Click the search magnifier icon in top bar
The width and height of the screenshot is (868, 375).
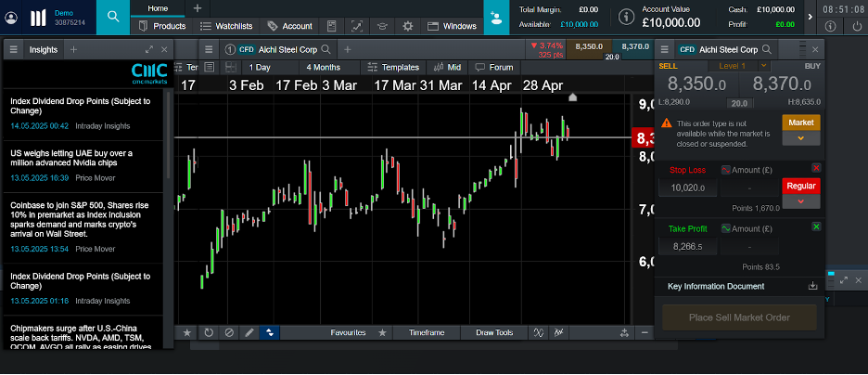112,17
